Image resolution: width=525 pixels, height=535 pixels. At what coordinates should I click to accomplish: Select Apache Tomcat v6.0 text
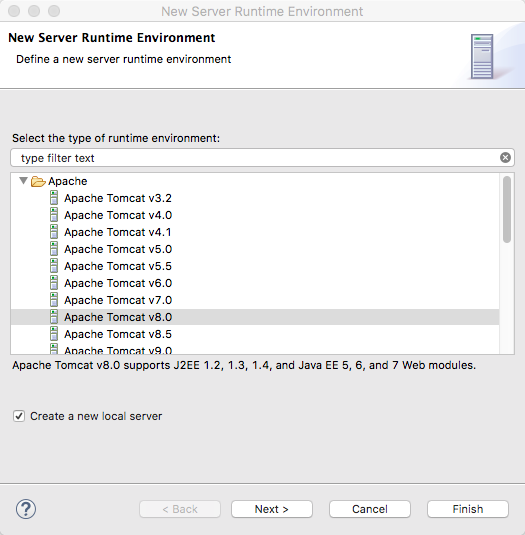pos(118,283)
